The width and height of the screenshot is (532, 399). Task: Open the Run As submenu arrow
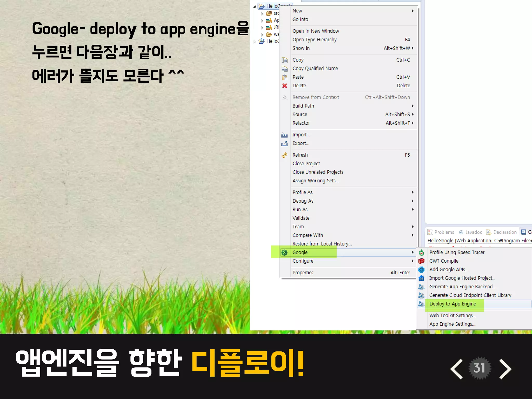point(413,209)
